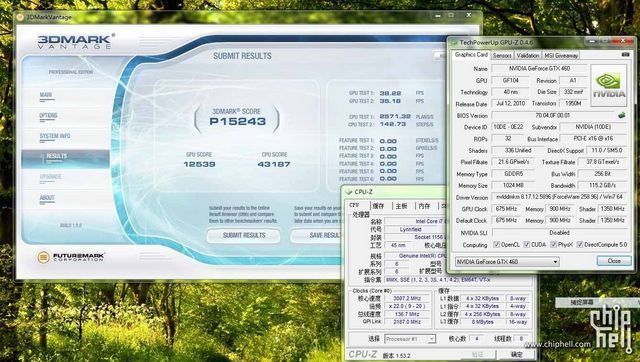
Task: Open the NVIDIA GeForce GTX 460 dropdown
Action: 507,261
